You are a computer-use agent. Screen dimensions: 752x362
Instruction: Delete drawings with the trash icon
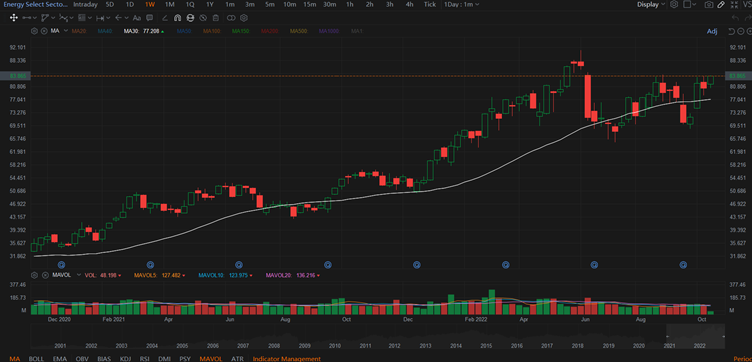[216, 18]
